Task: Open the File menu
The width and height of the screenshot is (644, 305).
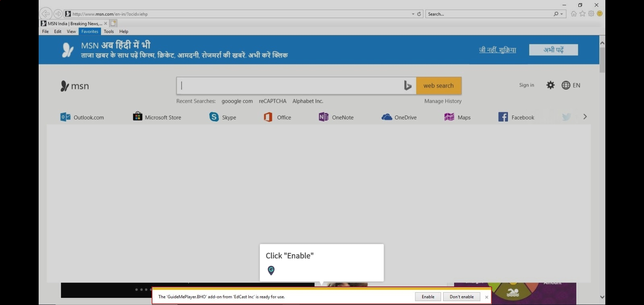Action: pos(45,31)
